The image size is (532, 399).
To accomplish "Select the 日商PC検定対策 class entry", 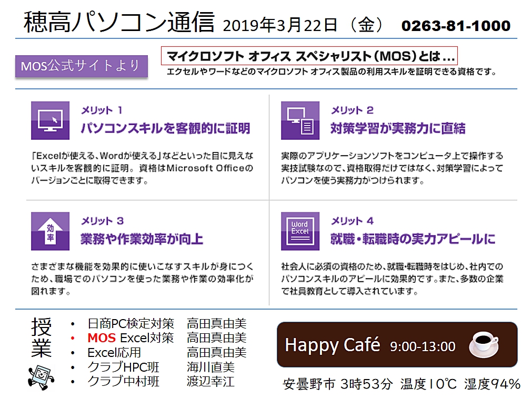I will [131, 324].
